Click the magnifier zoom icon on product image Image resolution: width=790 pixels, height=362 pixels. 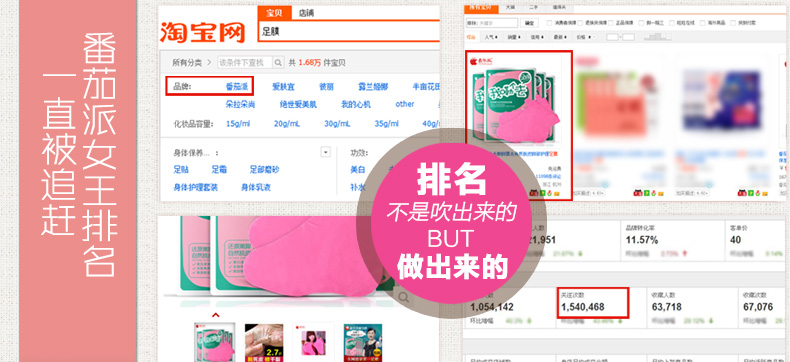pyautogui.click(x=403, y=298)
